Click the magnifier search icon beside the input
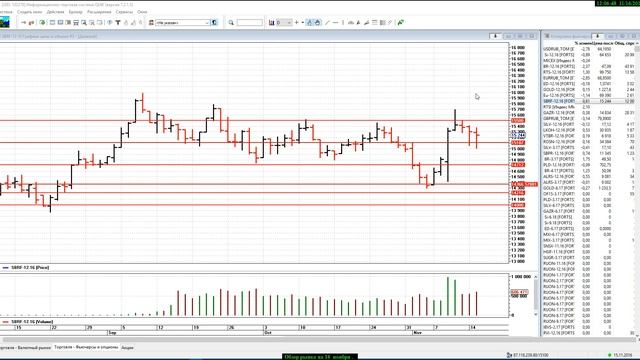The height and width of the screenshot is (360, 640). [231, 22]
